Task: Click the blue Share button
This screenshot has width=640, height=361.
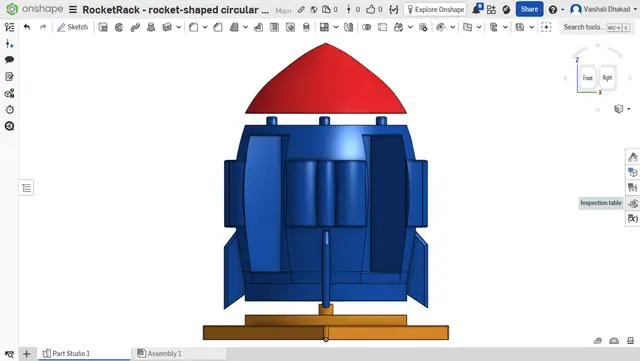Action: pyautogui.click(x=529, y=9)
